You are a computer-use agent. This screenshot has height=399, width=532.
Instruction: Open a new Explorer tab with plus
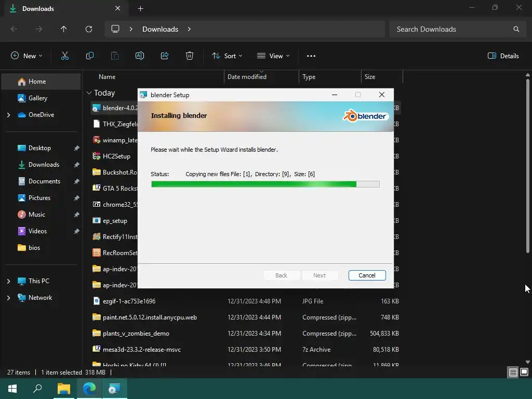coord(140,9)
